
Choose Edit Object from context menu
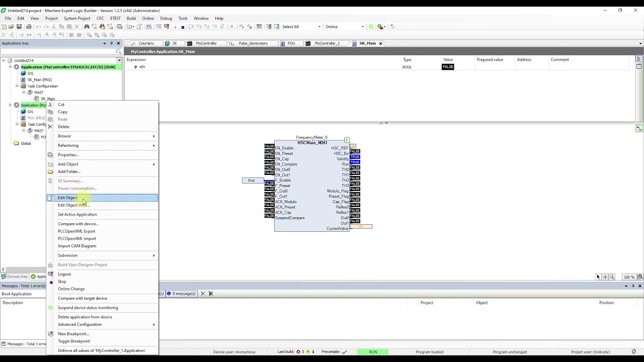pos(103,198)
